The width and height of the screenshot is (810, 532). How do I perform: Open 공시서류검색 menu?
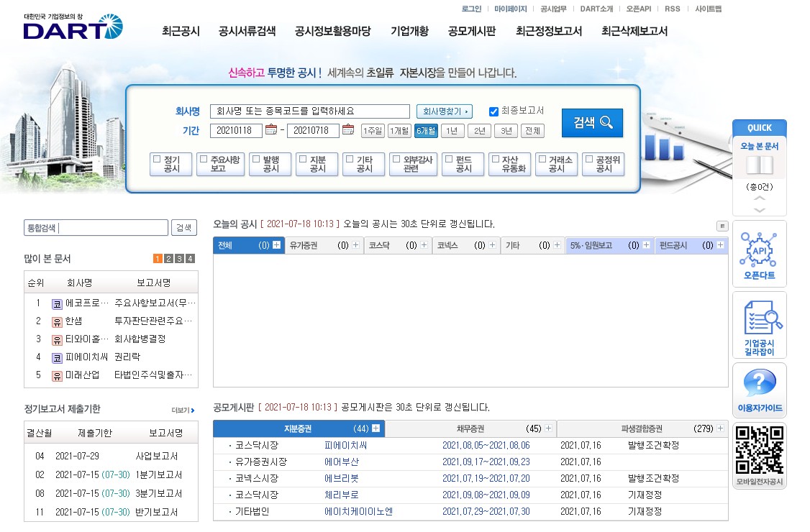[x=247, y=31]
